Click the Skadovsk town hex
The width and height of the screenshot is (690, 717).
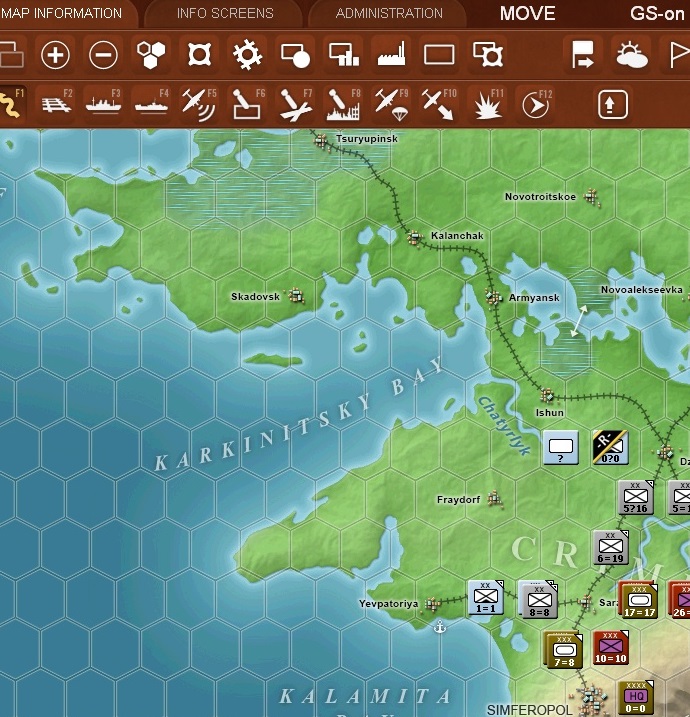coord(296,295)
